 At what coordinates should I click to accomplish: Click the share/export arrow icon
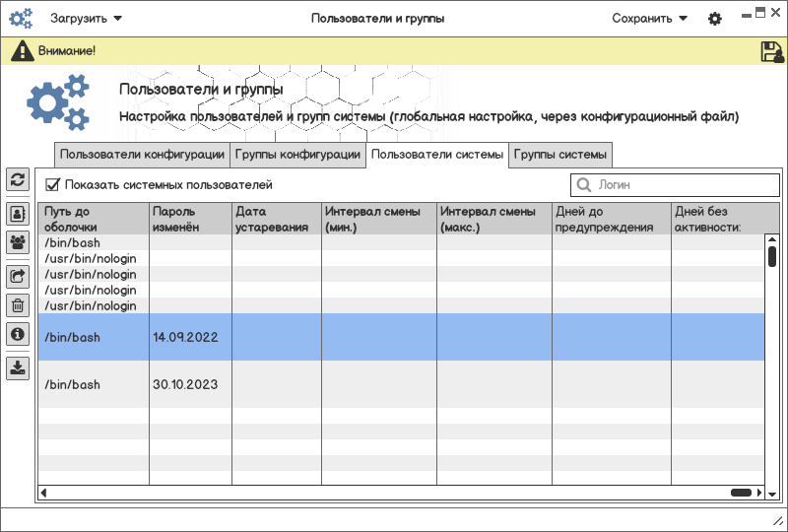tap(18, 277)
